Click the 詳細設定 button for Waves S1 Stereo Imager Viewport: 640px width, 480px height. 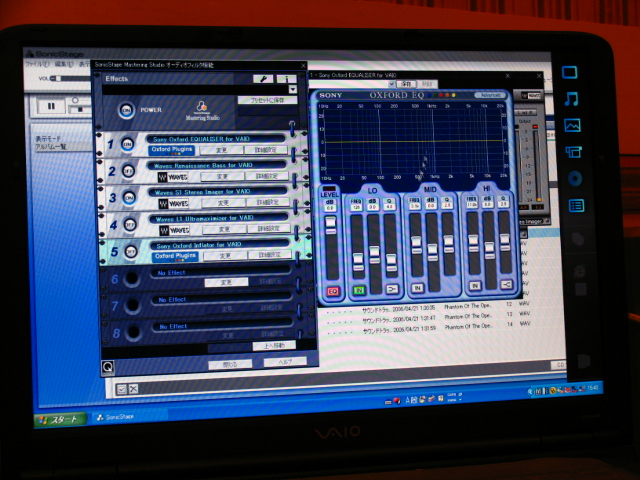coord(268,202)
